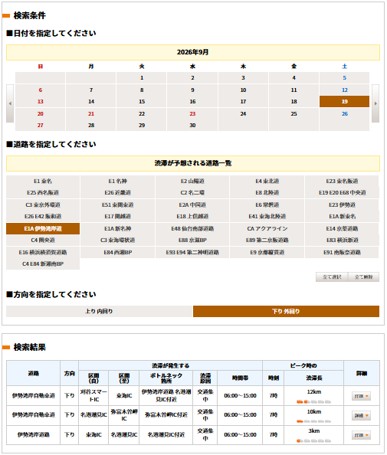Viewport: 387px width, 455px height.
Task: Select September 10 on the calendar
Action: pos(243,90)
